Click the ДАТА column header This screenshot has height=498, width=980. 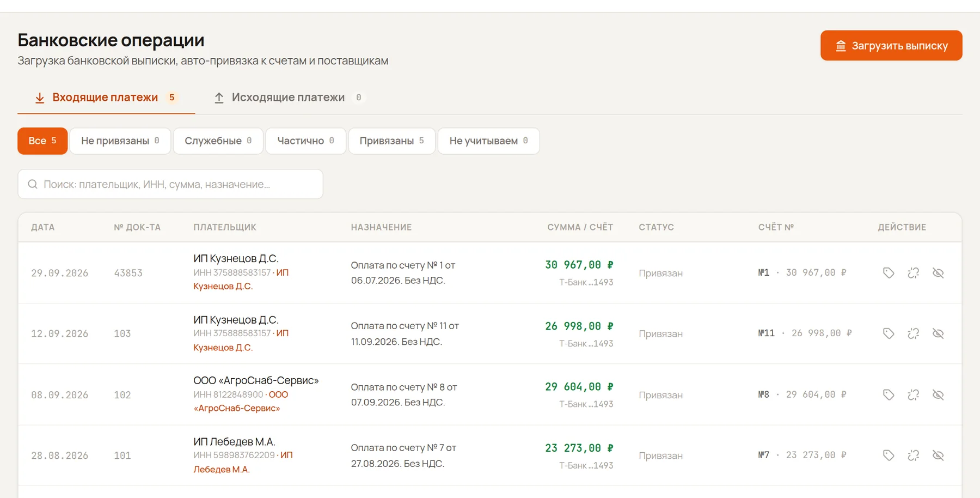click(x=42, y=227)
